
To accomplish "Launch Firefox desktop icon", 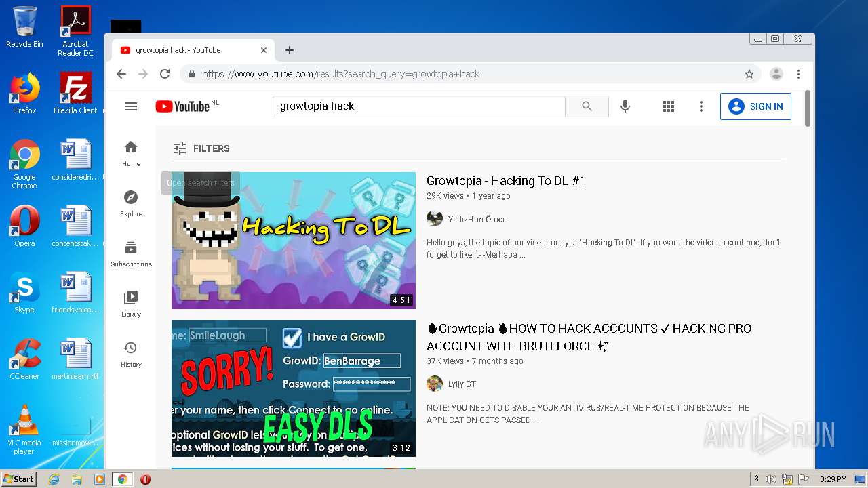I will coord(24,94).
